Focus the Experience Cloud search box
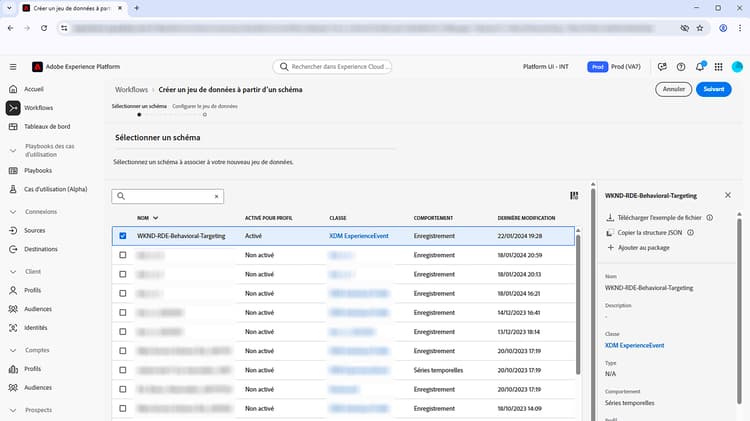The height and width of the screenshot is (421, 750). coord(332,66)
